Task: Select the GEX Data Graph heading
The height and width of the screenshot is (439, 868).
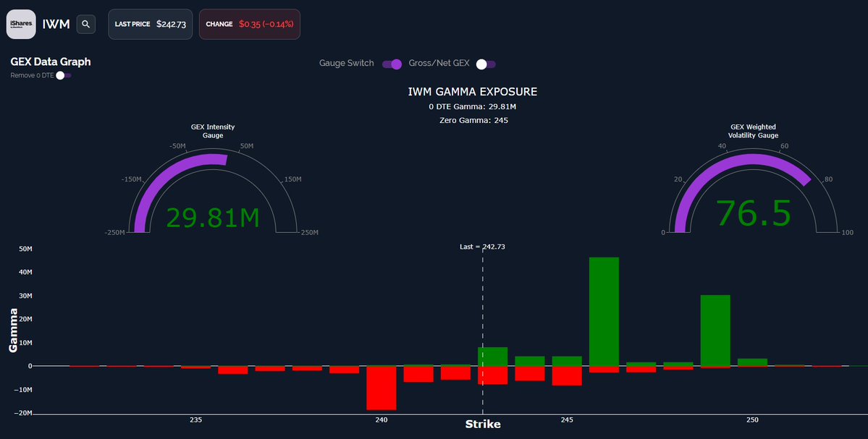Action: [x=50, y=61]
